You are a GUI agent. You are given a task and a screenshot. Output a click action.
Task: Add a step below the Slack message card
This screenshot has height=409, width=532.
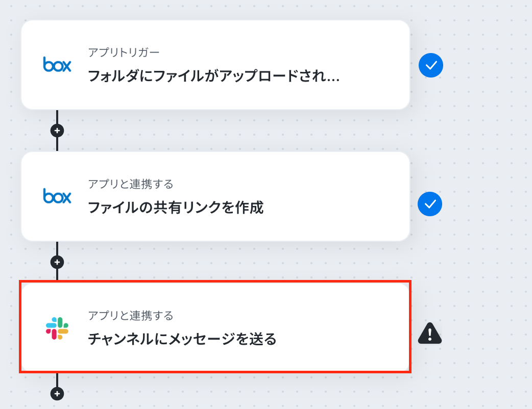tap(57, 394)
